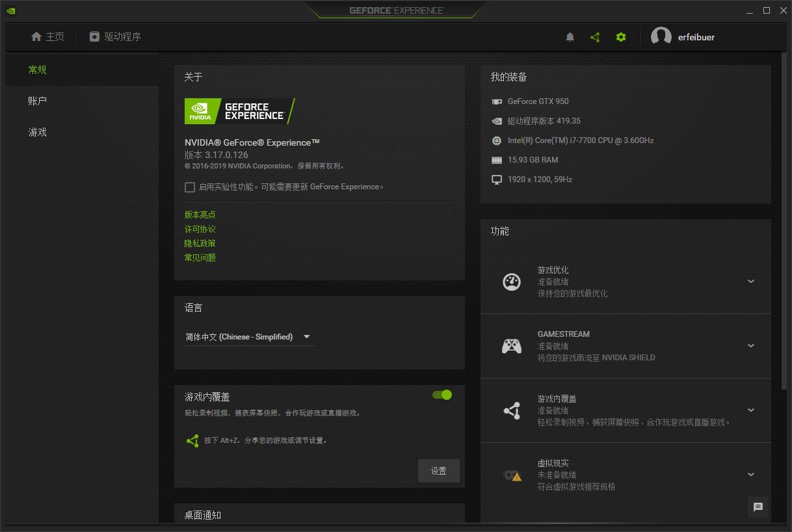792x532 pixels.
Task: Click the drivers download icon beside 驱动程序
Action: [94, 37]
